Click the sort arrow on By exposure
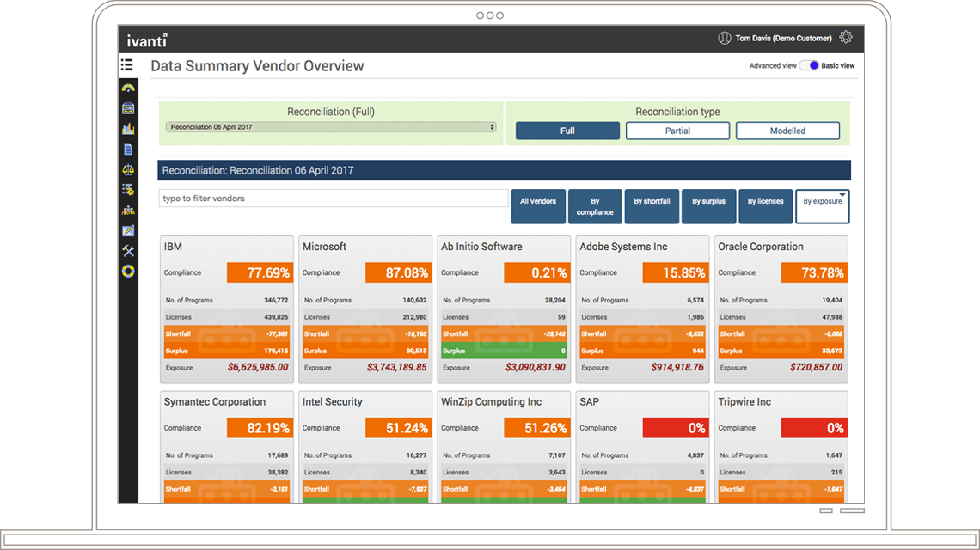Screen dimensions: 980x550 pyautogui.click(x=842, y=195)
